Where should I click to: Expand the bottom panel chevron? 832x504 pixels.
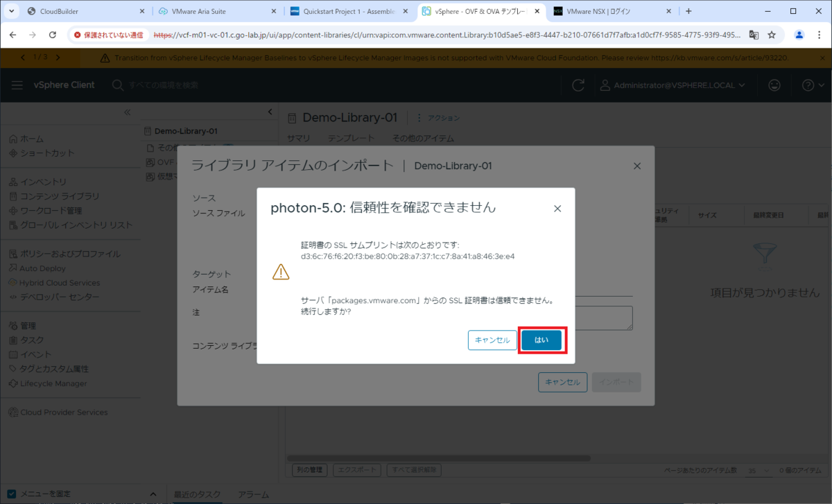click(x=154, y=494)
